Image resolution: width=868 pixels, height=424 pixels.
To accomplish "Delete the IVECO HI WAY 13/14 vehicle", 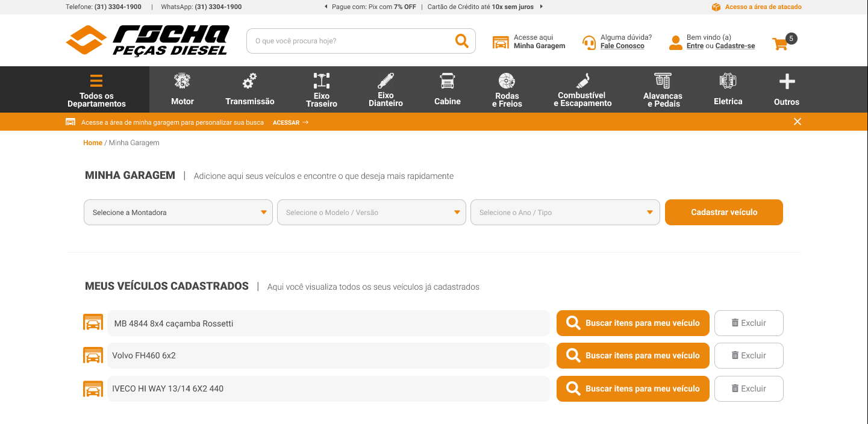I will (749, 388).
